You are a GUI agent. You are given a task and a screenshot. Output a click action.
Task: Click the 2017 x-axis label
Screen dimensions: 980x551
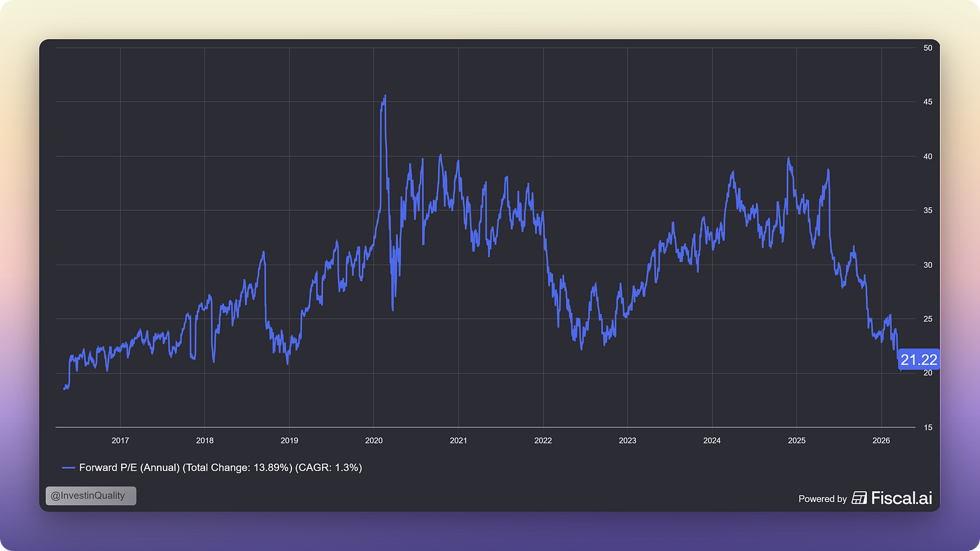point(120,441)
